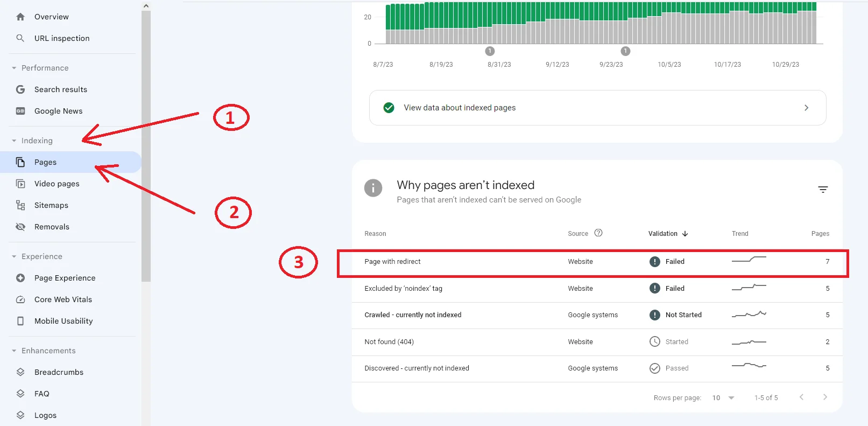Click the Pages document icon
The image size is (868, 426).
[20, 162]
